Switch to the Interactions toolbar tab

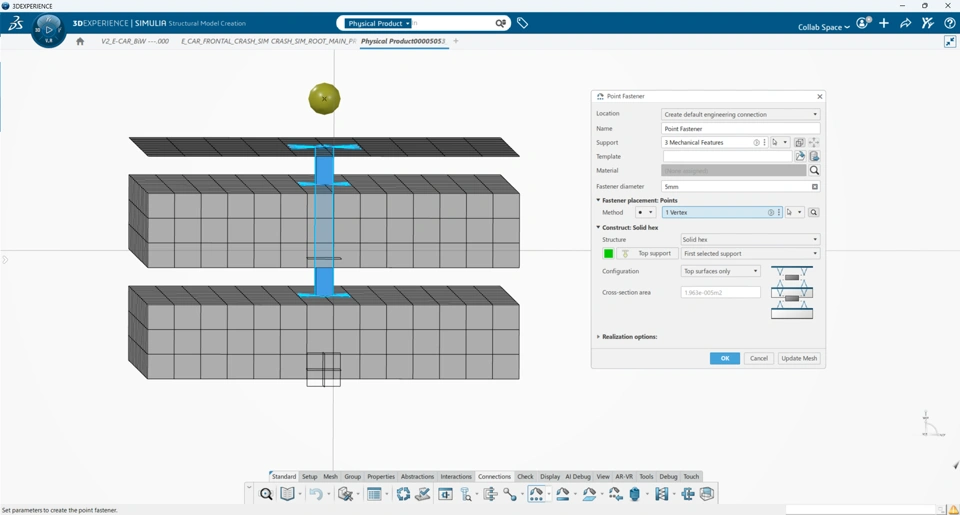coord(456,476)
